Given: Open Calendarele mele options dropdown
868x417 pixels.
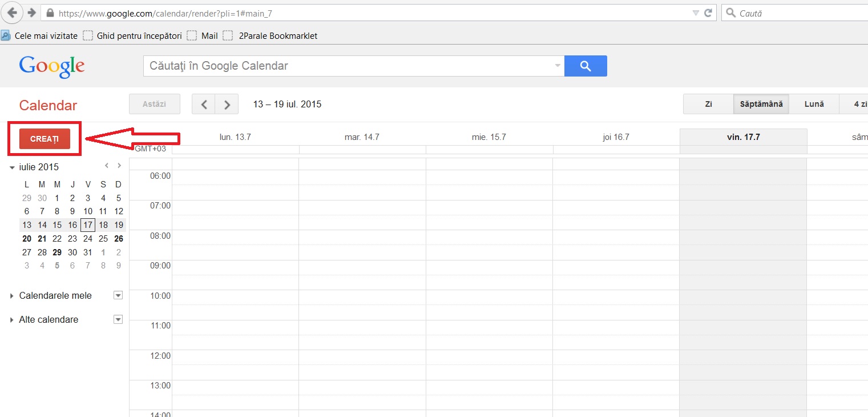Looking at the screenshot, I should 118,295.
